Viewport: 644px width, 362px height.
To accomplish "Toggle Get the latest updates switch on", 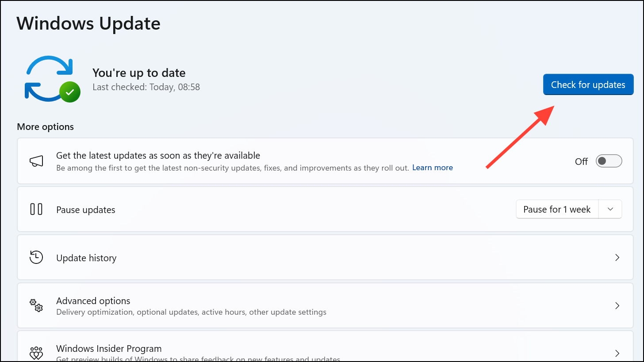I will 609,161.
